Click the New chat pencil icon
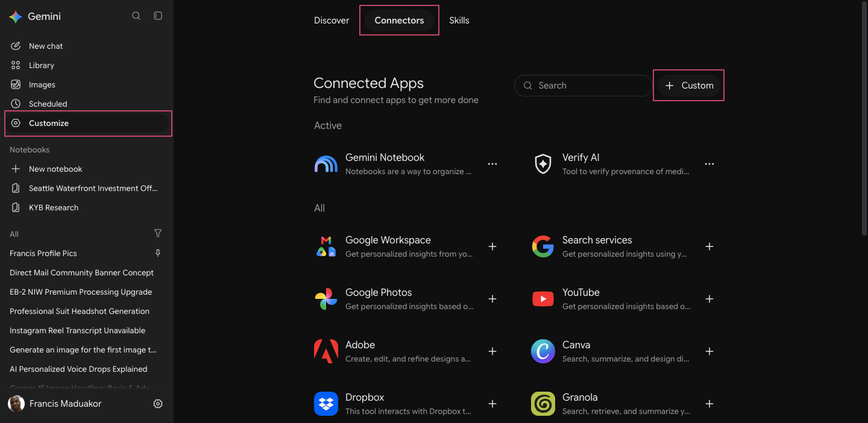The height and width of the screenshot is (423, 868). coord(16,46)
